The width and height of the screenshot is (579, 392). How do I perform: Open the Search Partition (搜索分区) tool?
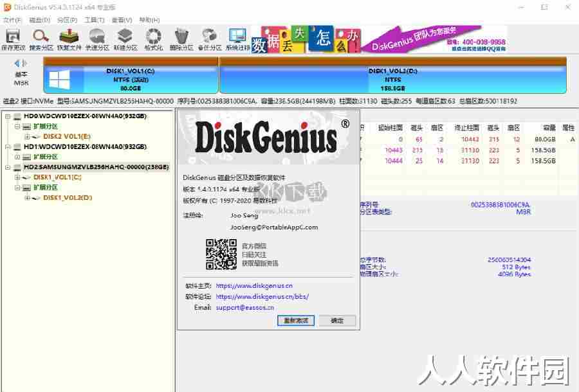[x=41, y=39]
